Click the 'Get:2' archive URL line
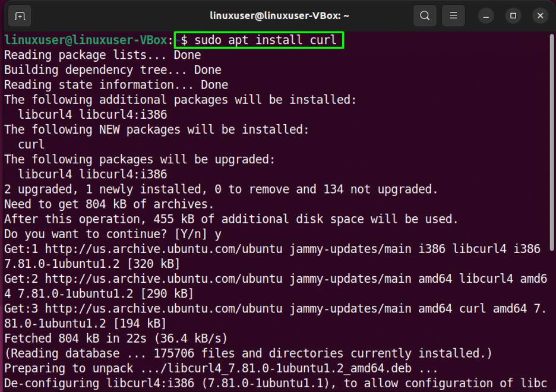This screenshot has width=556, height=392. point(276,279)
